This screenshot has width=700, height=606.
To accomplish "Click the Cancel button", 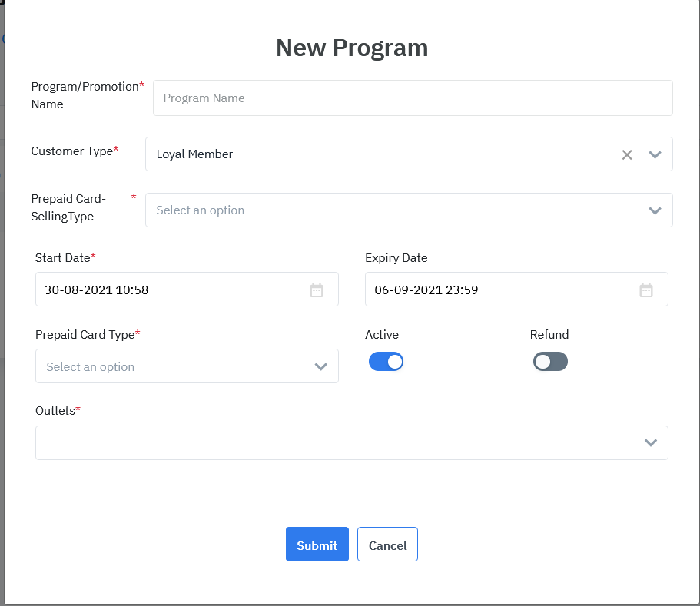I will tap(387, 545).
